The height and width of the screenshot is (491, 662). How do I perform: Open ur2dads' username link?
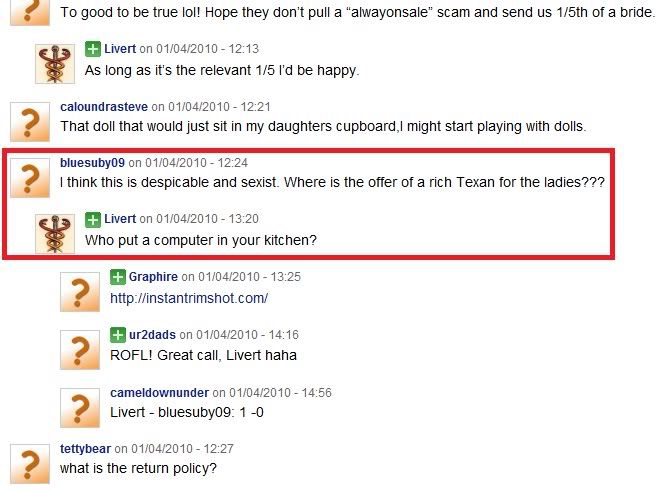click(152, 335)
